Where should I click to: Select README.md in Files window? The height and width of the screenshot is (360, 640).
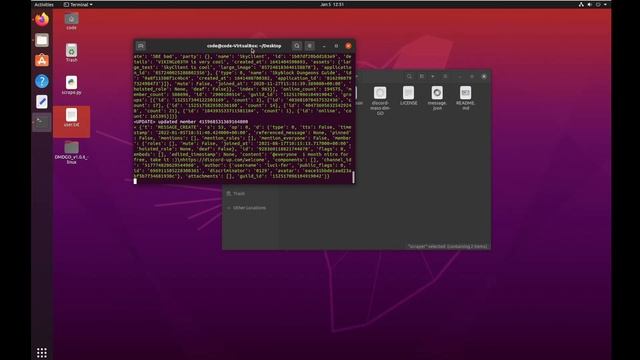pos(465,98)
